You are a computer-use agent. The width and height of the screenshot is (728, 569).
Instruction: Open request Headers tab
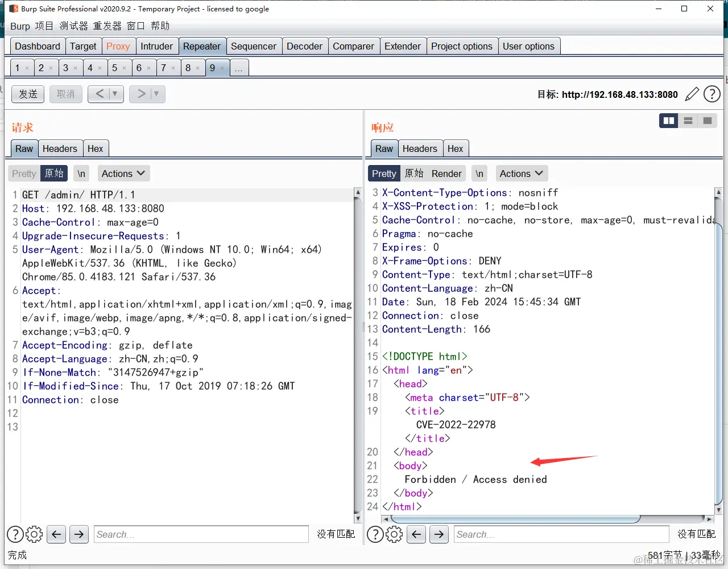tap(60, 149)
